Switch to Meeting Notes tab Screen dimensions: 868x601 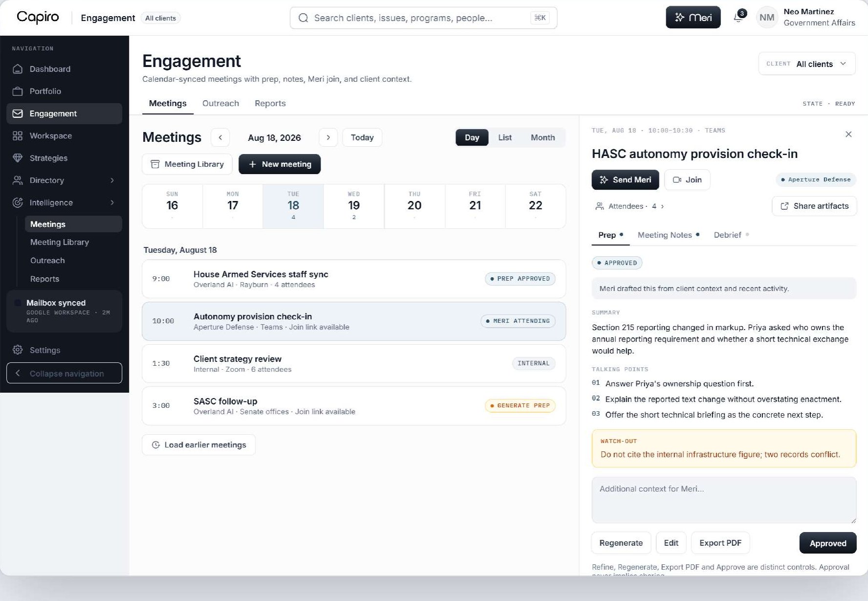click(x=668, y=235)
